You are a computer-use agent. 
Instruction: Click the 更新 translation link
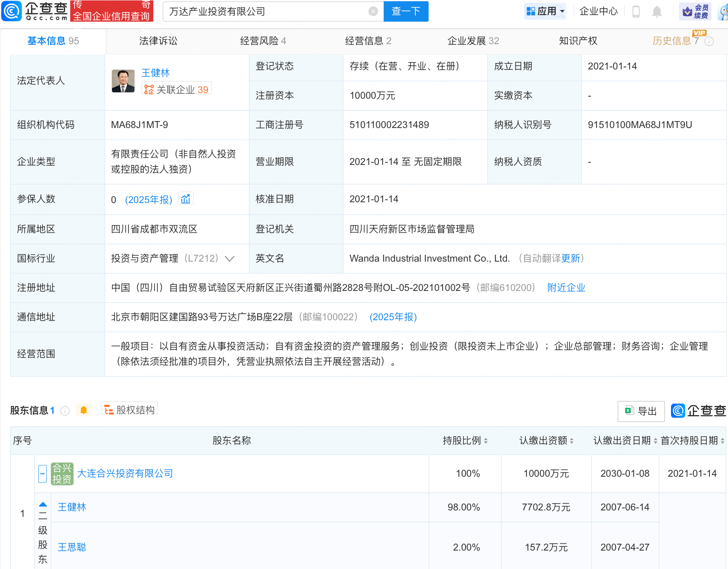[571, 258]
